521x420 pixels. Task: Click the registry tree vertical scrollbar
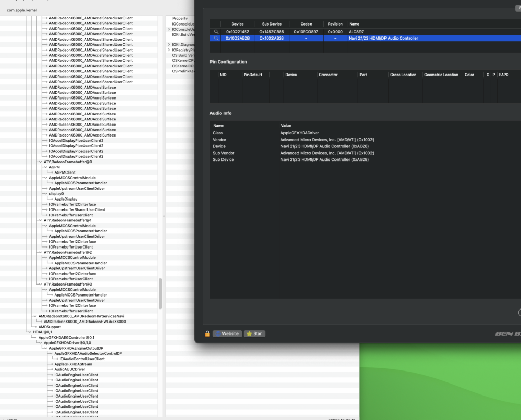click(160, 294)
